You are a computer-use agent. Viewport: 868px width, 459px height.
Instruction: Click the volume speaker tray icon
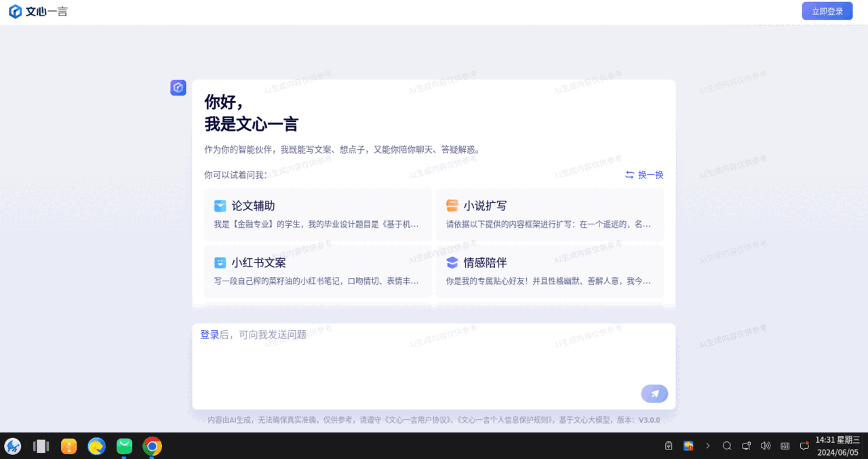[766, 446]
